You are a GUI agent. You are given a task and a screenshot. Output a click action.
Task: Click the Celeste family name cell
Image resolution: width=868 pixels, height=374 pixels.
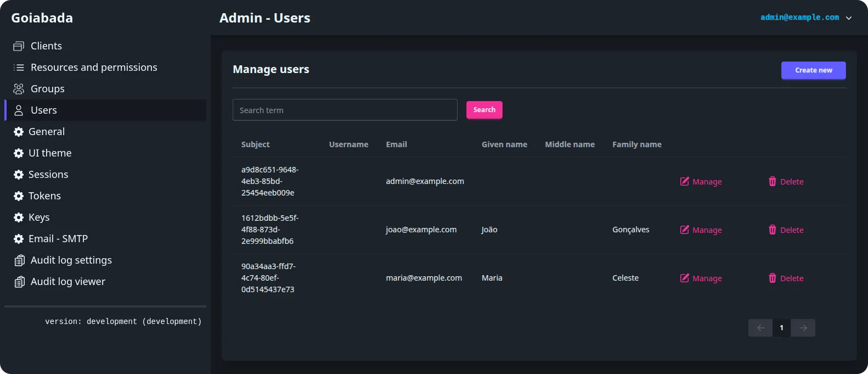point(625,278)
